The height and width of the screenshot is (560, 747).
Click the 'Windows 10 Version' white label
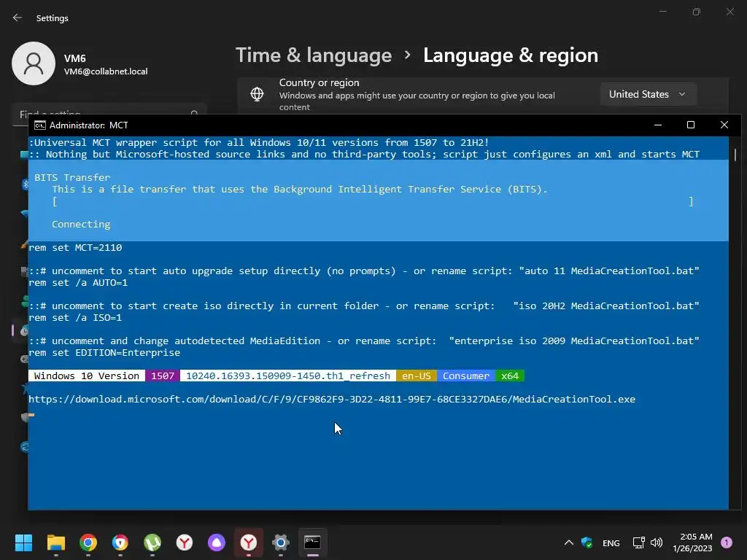(87, 376)
